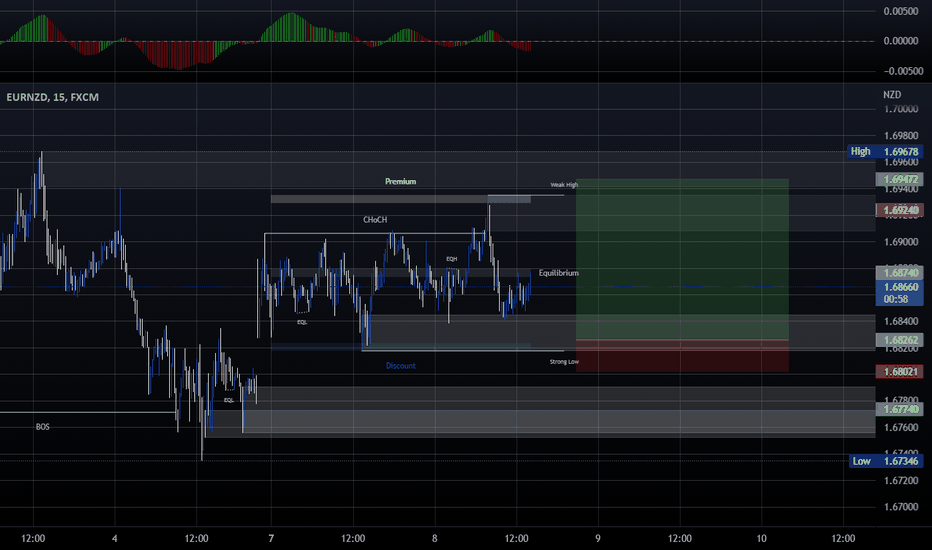Click the 1.68262 entry price tag
The width and height of the screenshot is (932, 550).
(x=899, y=340)
